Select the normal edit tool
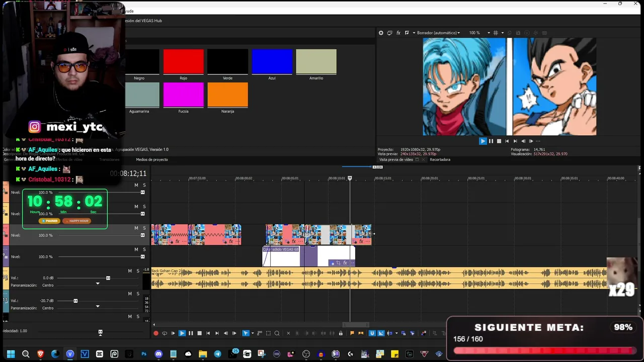 point(246,333)
